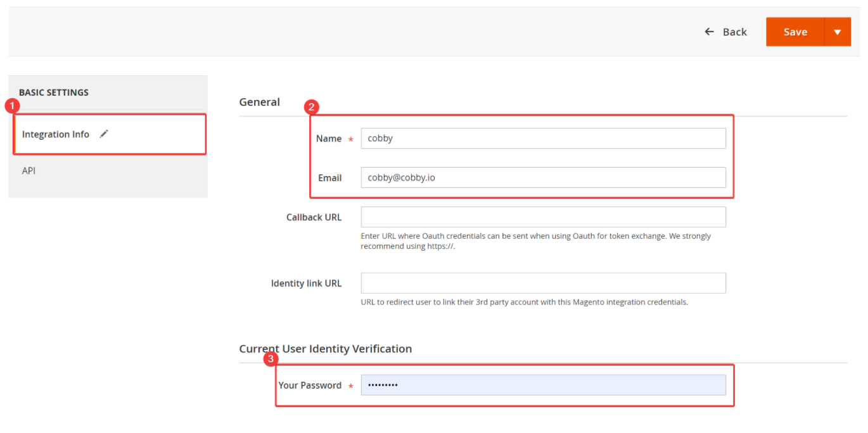Image resolution: width=868 pixels, height=433 pixels.
Task: Click the Oauth credentials help text
Action: tap(535, 241)
